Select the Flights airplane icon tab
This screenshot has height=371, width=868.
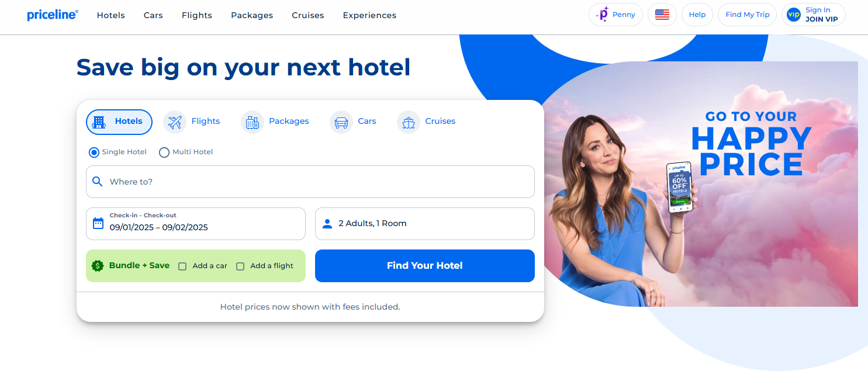pyautogui.click(x=175, y=122)
